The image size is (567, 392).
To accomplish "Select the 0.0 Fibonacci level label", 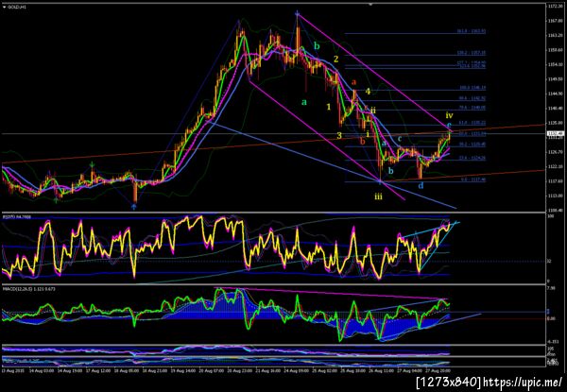I will pyautogui.click(x=473, y=179).
